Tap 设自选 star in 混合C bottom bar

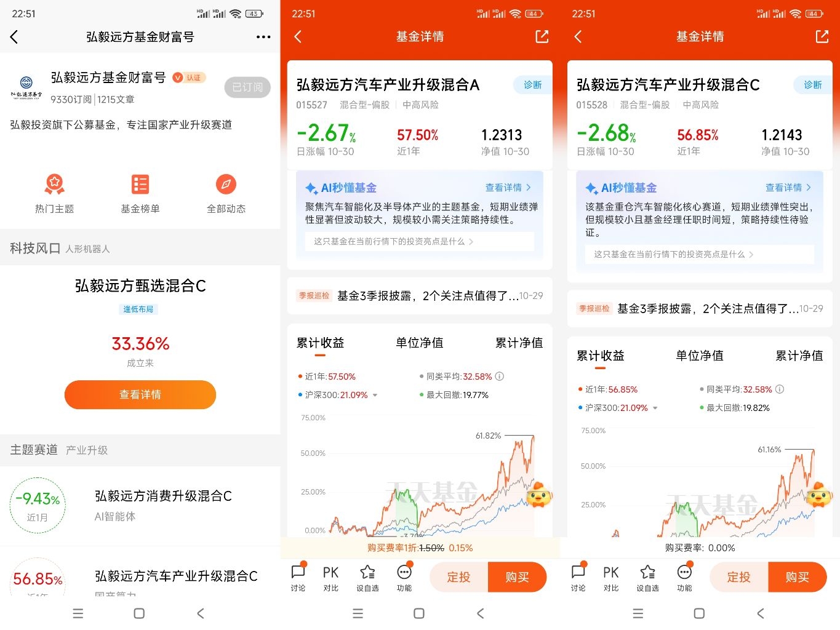(647, 578)
